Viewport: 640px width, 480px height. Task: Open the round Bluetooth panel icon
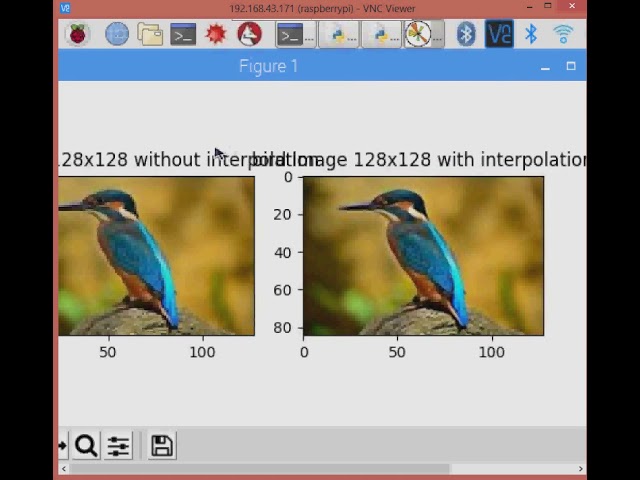(466, 34)
